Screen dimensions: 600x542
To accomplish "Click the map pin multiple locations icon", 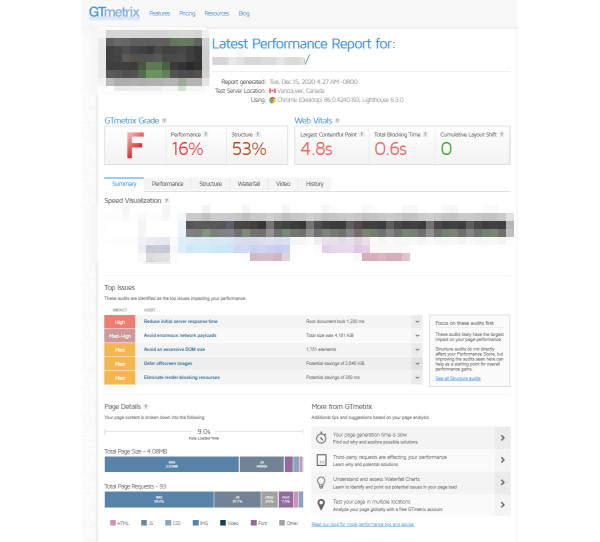I will click(x=321, y=504).
